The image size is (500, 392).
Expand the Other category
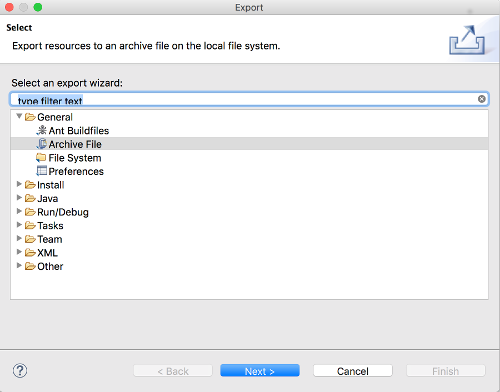(x=19, y=266)
